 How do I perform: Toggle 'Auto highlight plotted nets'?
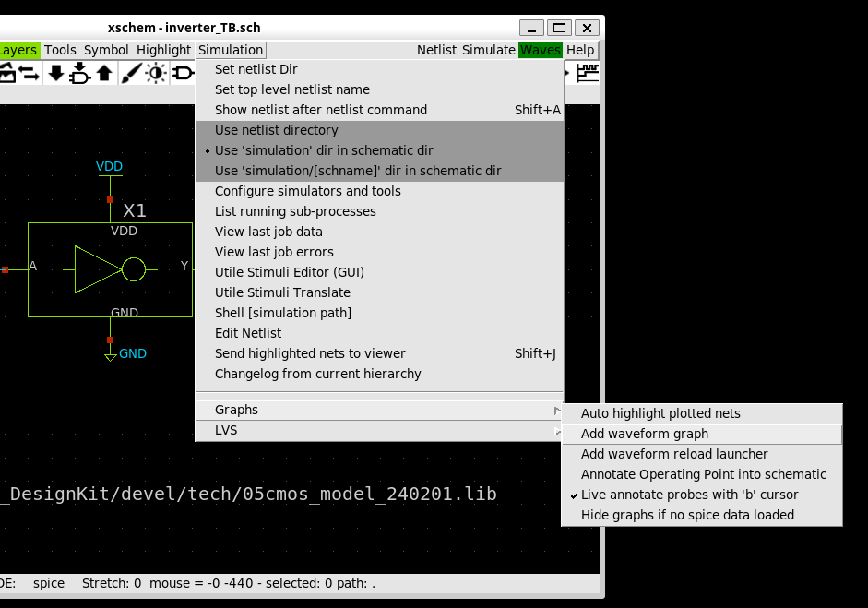(x=702, y=413)
